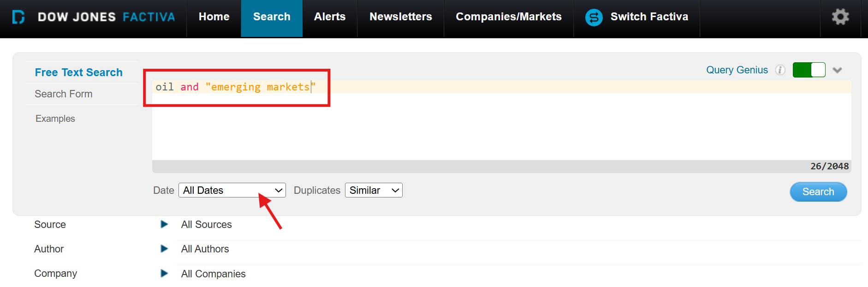Click the 26/2048 character counter
The height and width of the screenshot is (287, 868).
coord(829,166)
